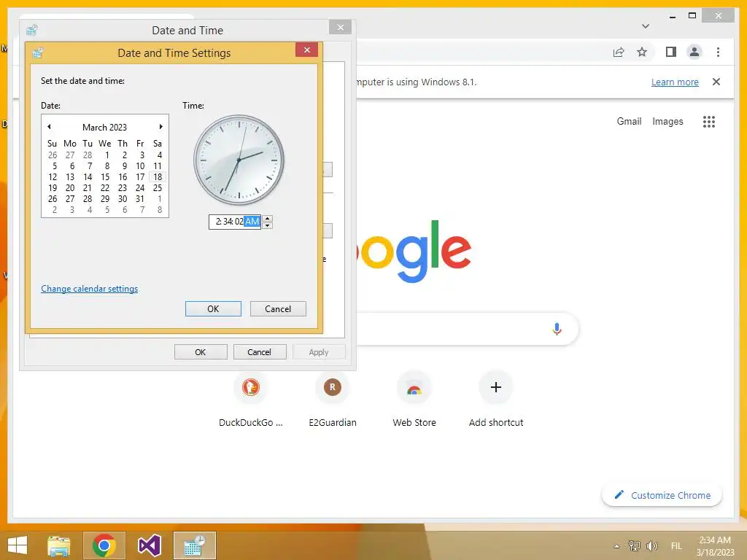Choose March 15 on the calendar
This screenshot has width=747, height=560.
(105, 176)
